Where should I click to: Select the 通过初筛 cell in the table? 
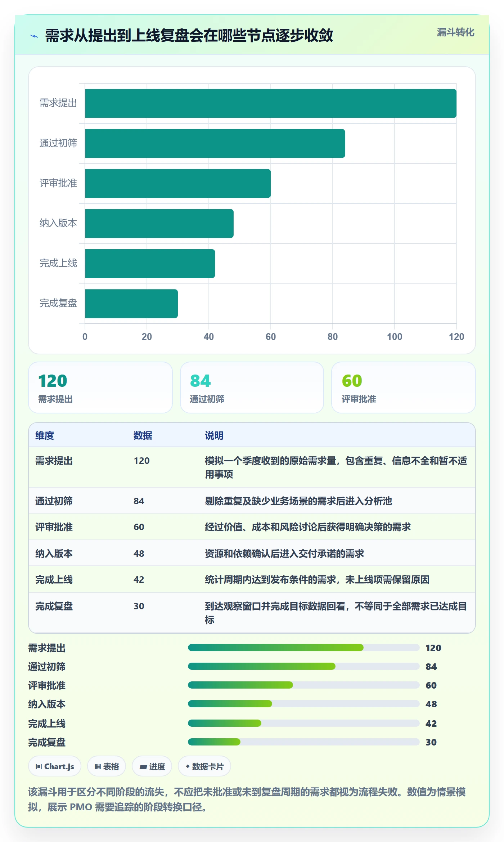click(54, 501)
